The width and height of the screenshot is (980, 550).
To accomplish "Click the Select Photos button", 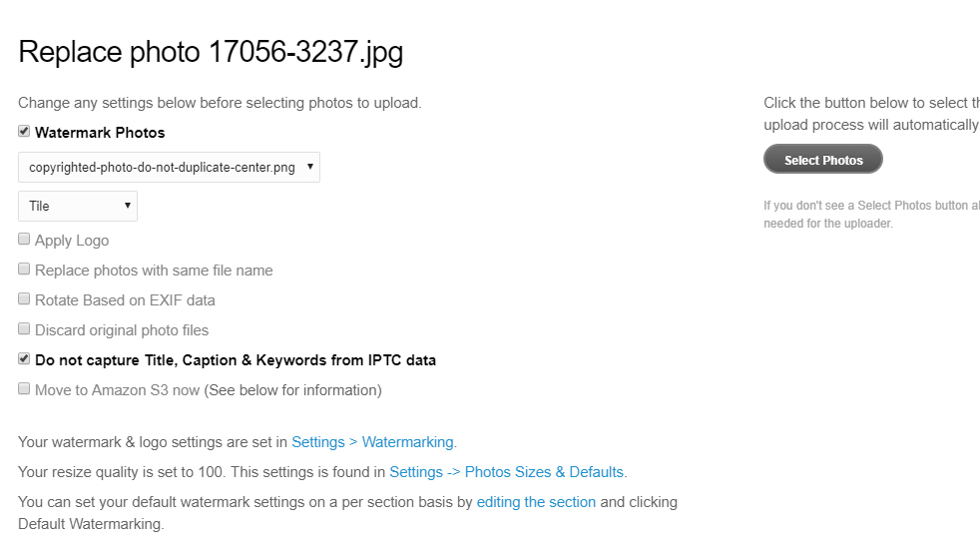I will click(823, 160).
